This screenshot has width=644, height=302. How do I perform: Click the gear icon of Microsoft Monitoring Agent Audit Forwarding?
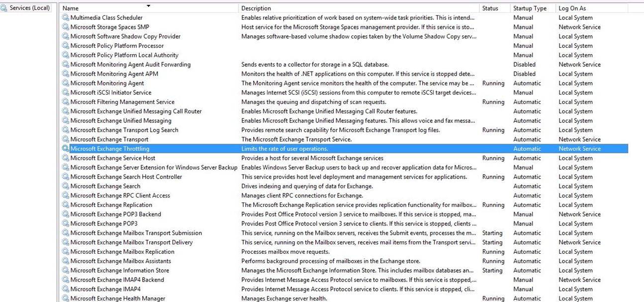coord(66,64)
